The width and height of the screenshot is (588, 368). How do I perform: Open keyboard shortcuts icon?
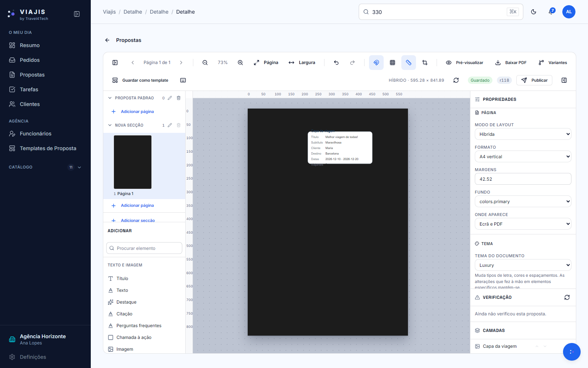pos(183,80)
